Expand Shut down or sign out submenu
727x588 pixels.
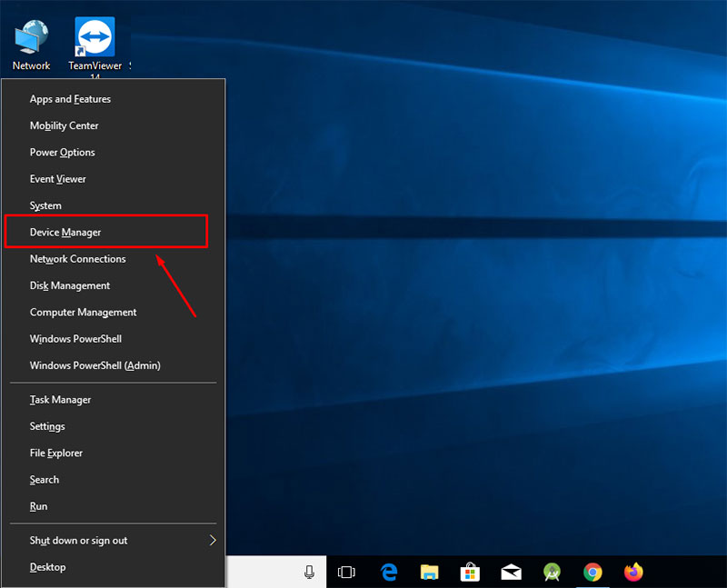113,540
